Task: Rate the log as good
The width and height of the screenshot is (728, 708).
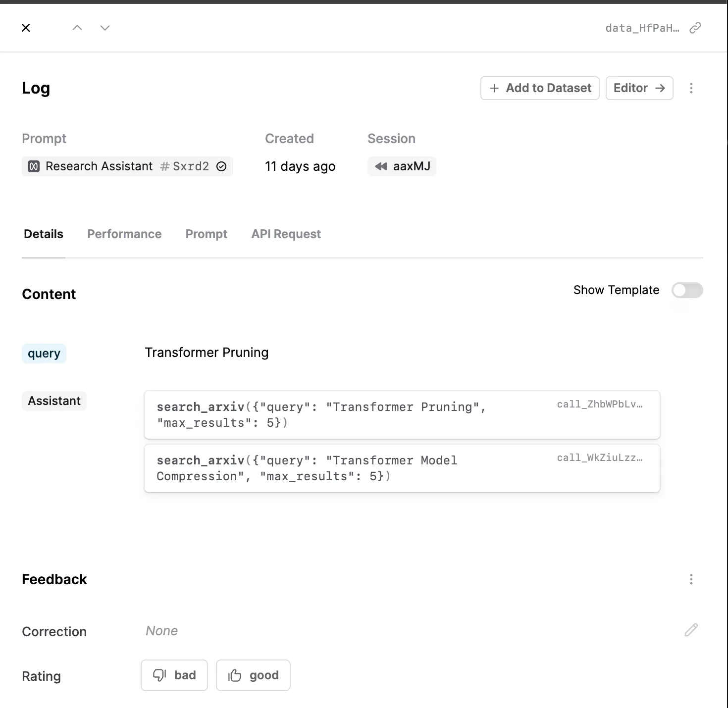Action: click(253, 675)
